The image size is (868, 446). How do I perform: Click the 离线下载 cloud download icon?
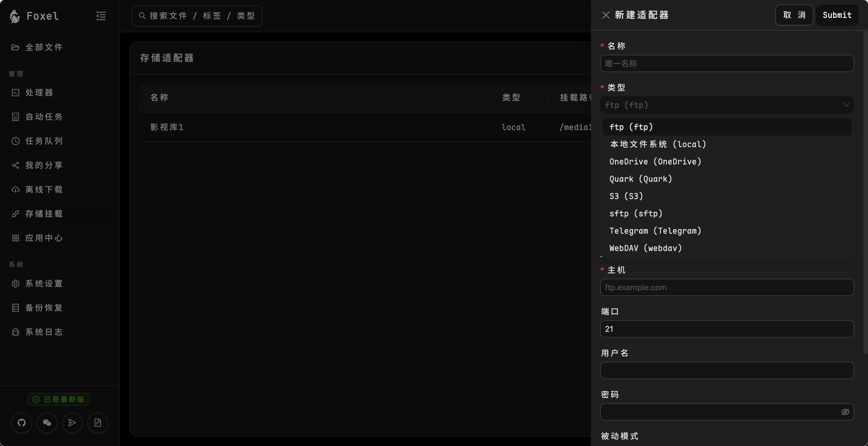(15, 190)
